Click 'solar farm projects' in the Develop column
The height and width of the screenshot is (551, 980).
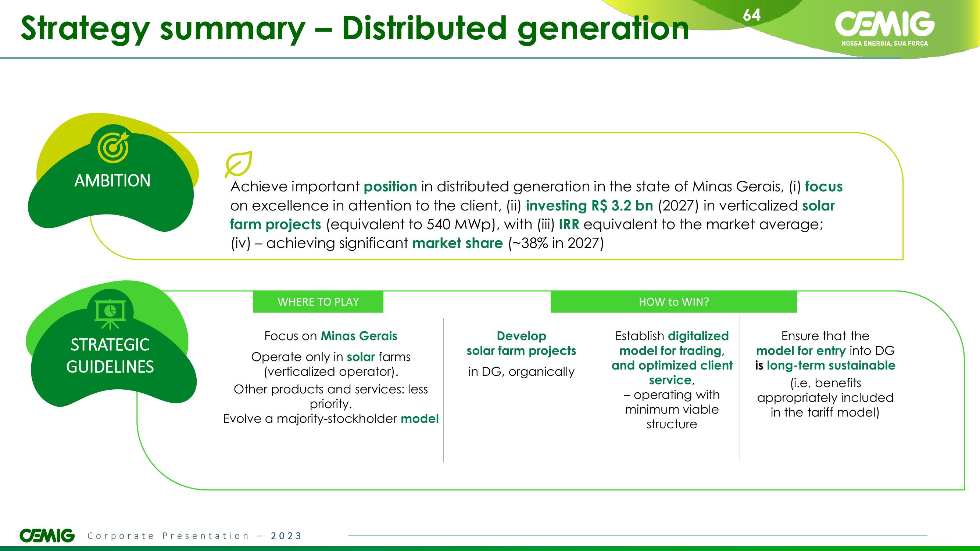(x=522, y=350)
